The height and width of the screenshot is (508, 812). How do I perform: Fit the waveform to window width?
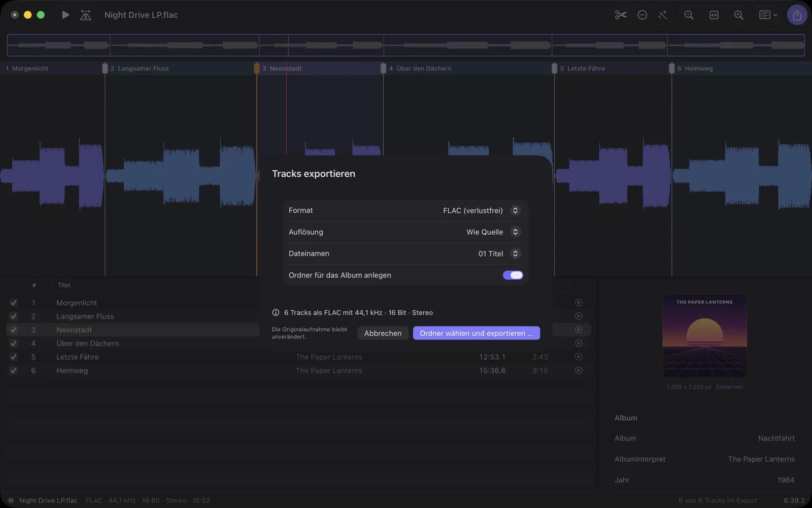(x=714, y=15)
